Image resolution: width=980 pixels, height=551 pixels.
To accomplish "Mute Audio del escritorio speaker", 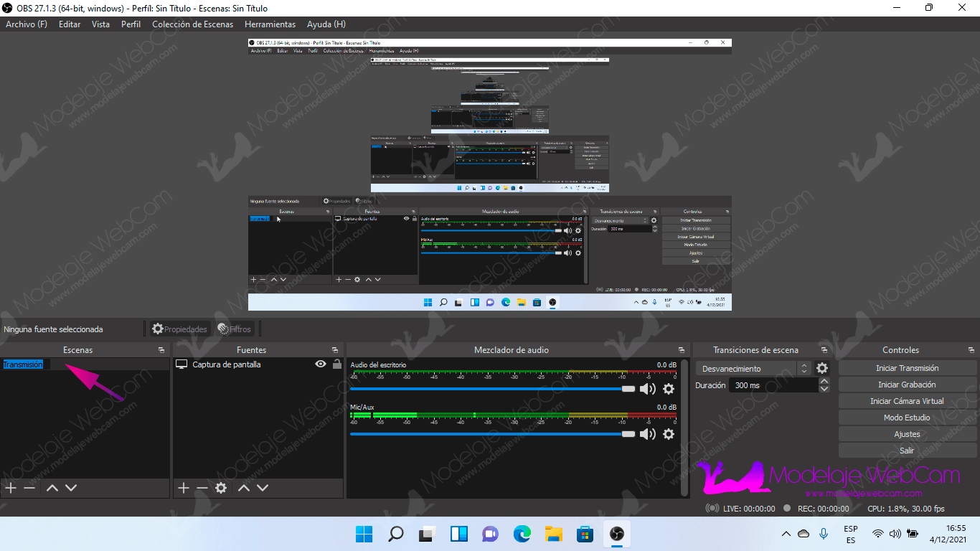I will pyautogui.click(x=648, y=389).
